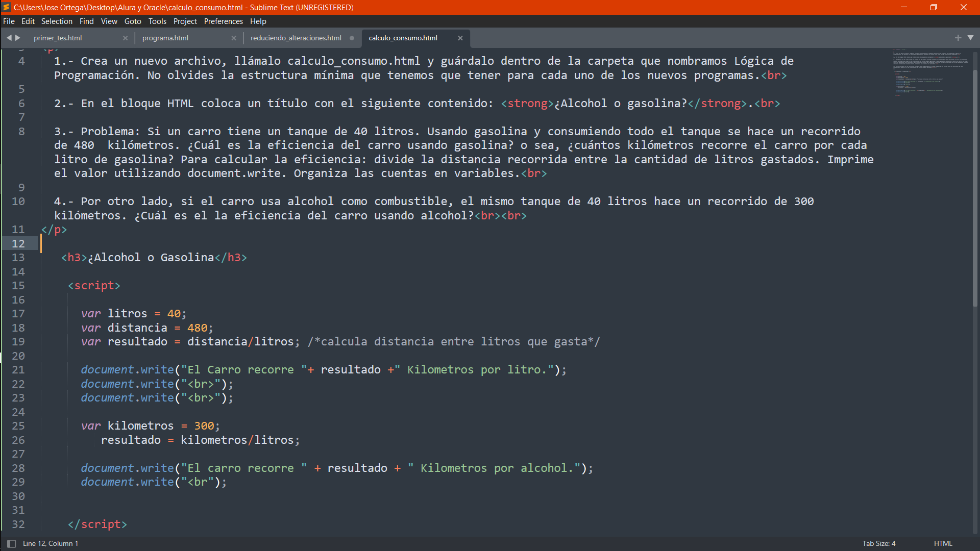This screenshot has height=551, width=980.
Task: Click unsaved dot on reduciendo_alteraciones.html tab
Action: tap(352, 38)
